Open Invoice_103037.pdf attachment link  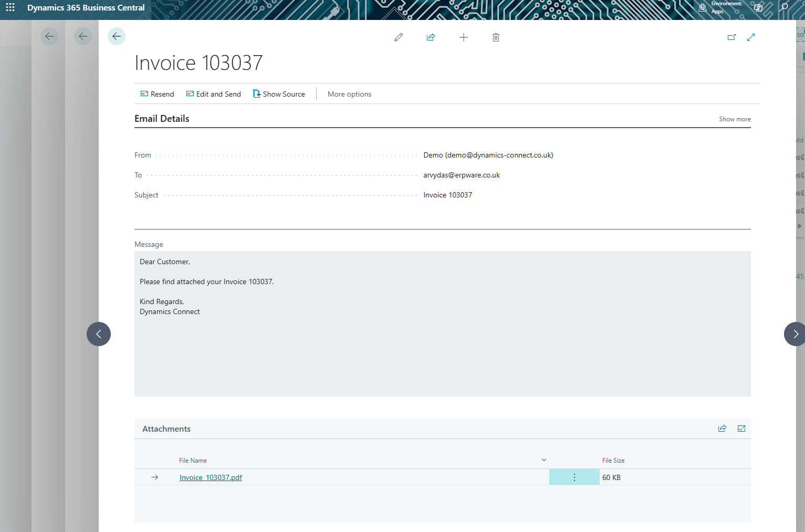click(211, 477)
